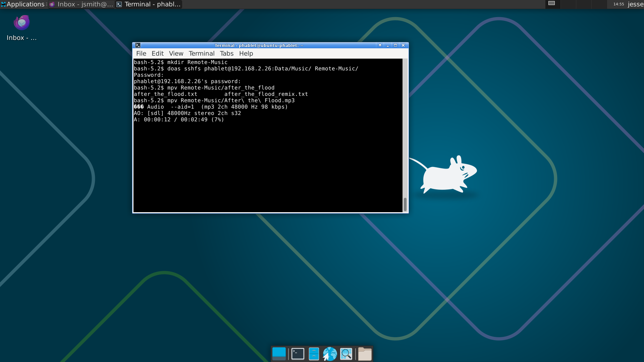Click the jesse user menu
The height and width of the screenshot is (362, 644).
click(635, 4)
